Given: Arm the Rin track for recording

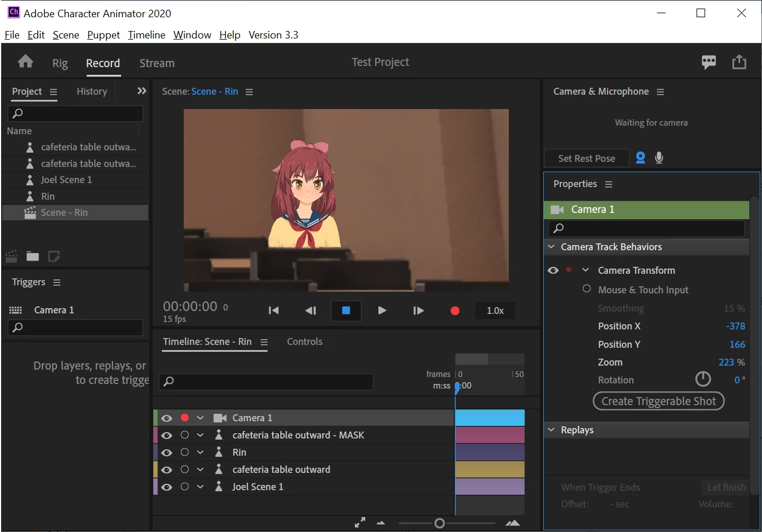Looking at the screenshot, I should [x=185, y=452].
